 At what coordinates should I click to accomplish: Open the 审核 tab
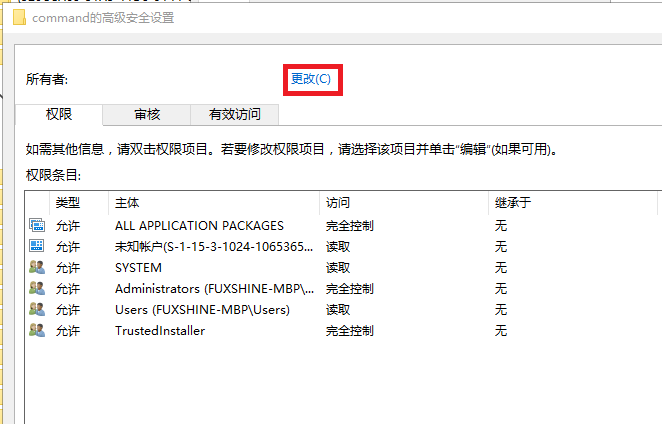(x=147, y=114)
